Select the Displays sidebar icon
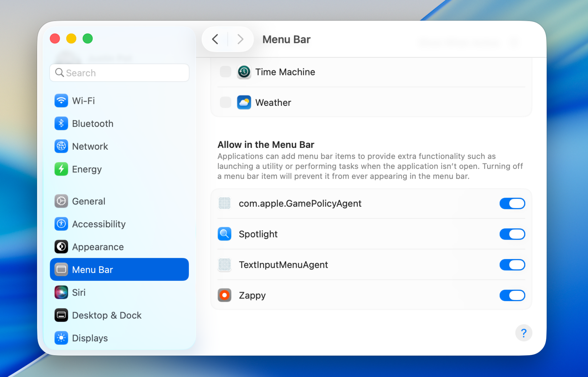This screenshot has height=377, width=588. [61, 338]
